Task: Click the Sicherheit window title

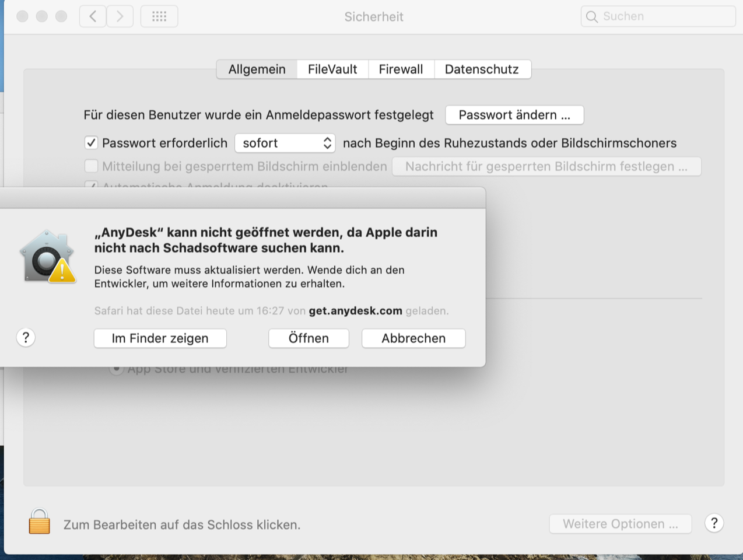Action: 374,17
